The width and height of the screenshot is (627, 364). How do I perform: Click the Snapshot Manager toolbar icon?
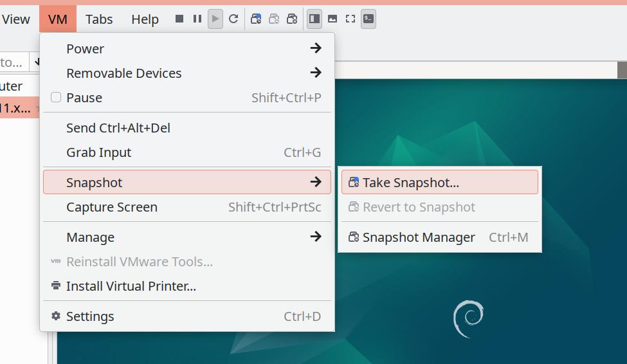pyautogui.click(x=293, y=19)
